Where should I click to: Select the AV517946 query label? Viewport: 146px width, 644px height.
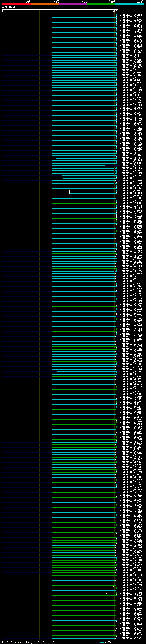pos(8,8)
